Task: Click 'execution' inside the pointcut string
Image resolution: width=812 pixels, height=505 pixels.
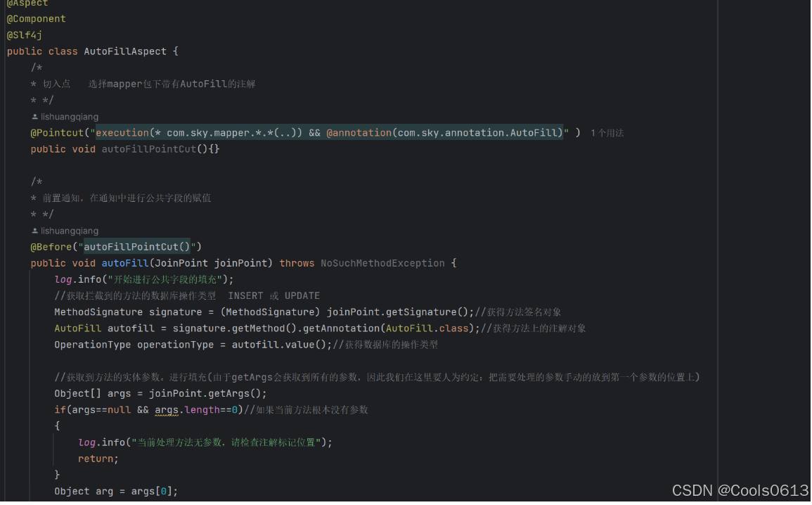Action: point(122,133)
